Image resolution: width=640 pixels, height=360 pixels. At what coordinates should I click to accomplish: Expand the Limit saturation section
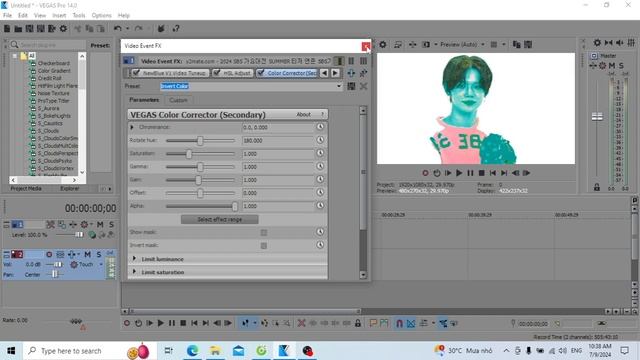(134, 272)
